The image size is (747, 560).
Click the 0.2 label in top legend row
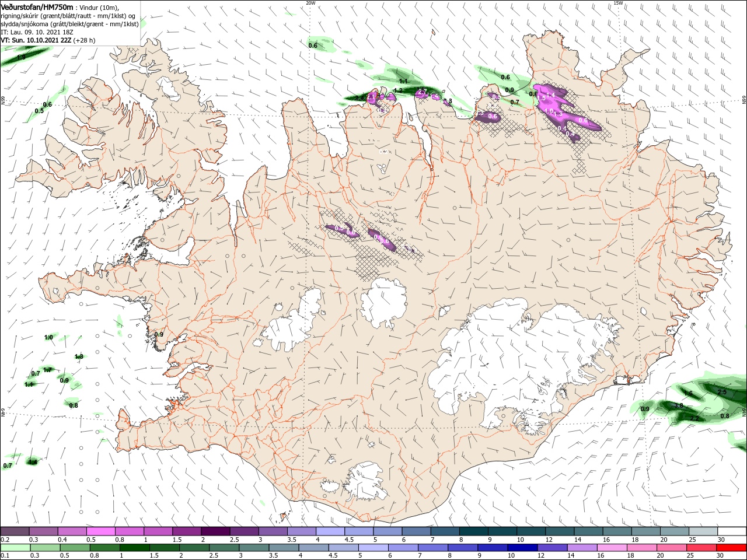4,540
